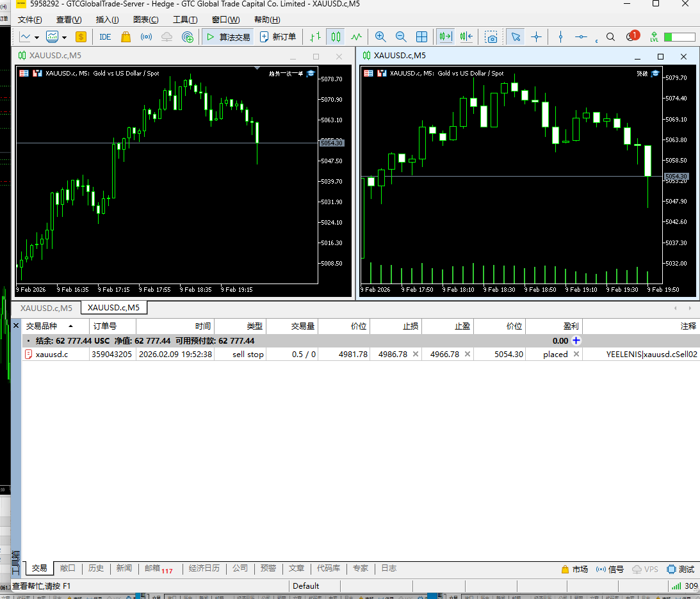
Task: Click the market shopping bag toolbar icon
Action: 126,37
